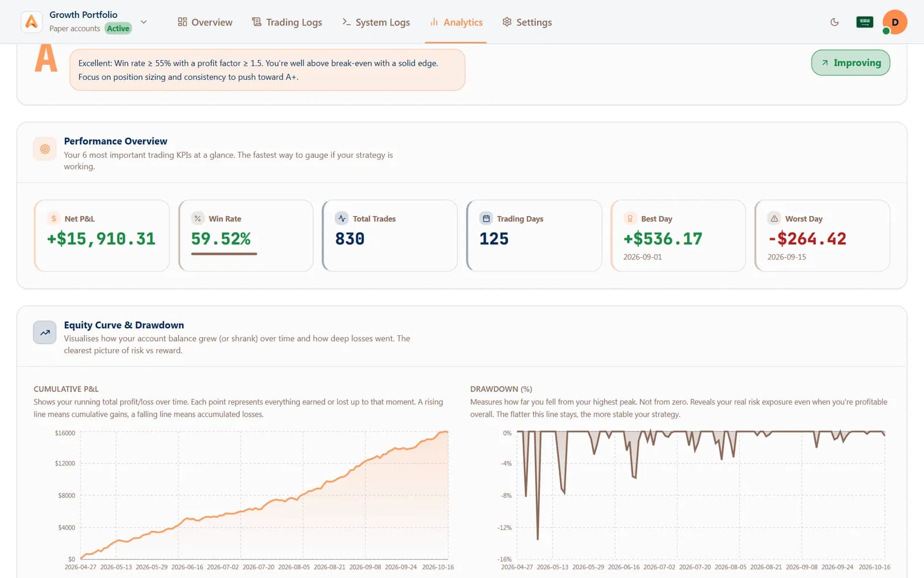The height and width of the screenshot is (578, 924).
Task: Open the user avatar D menu
Action: (x=895, y=22)
